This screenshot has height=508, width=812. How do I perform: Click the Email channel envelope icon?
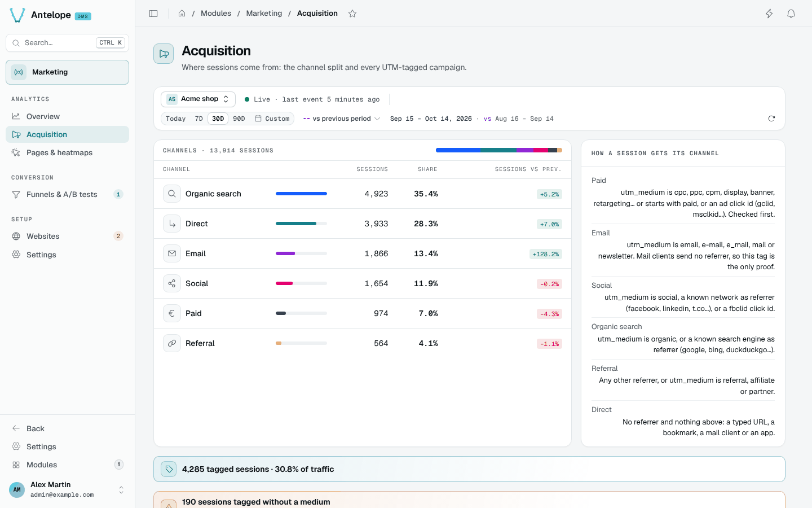point(172,253)
